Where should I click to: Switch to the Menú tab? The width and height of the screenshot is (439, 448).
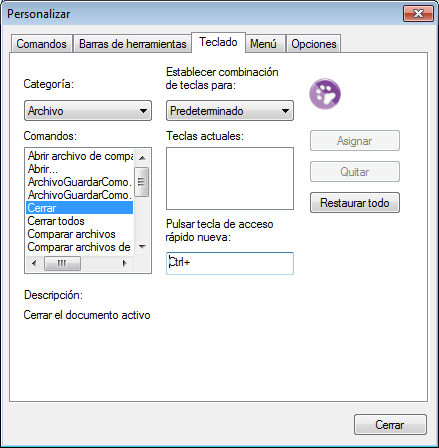coord(263,44)
